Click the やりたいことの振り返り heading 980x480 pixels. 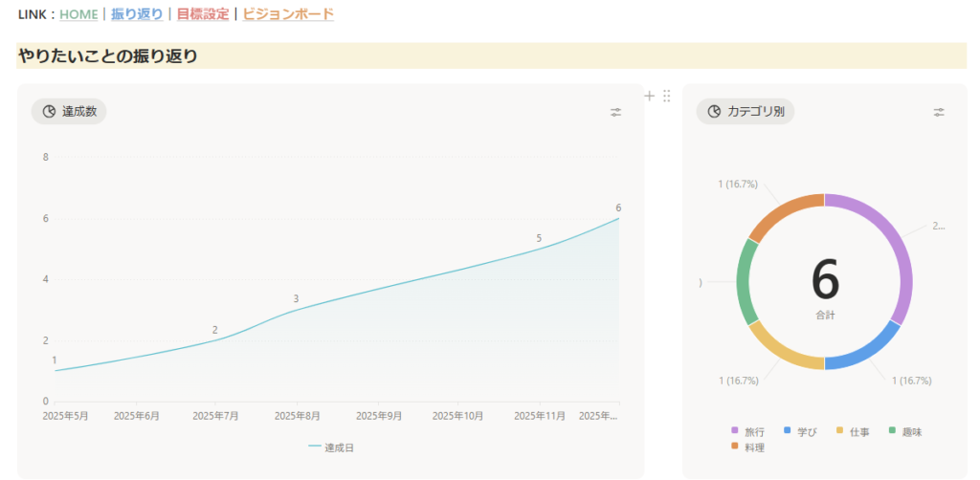107,56
